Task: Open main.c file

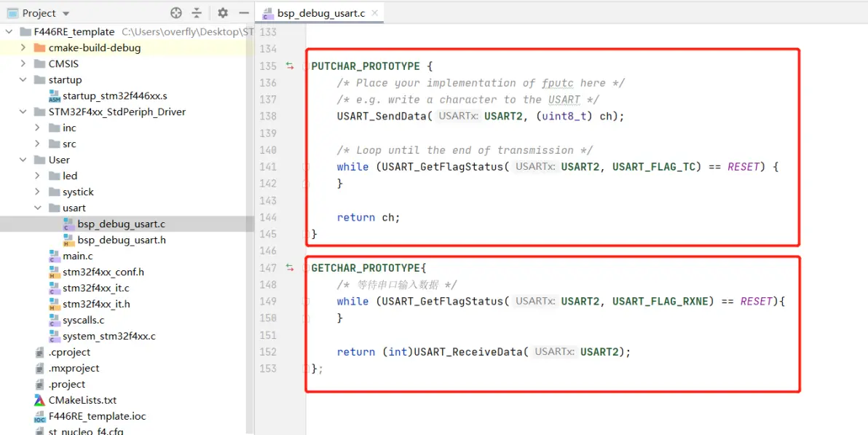Action: coord(77,256)
